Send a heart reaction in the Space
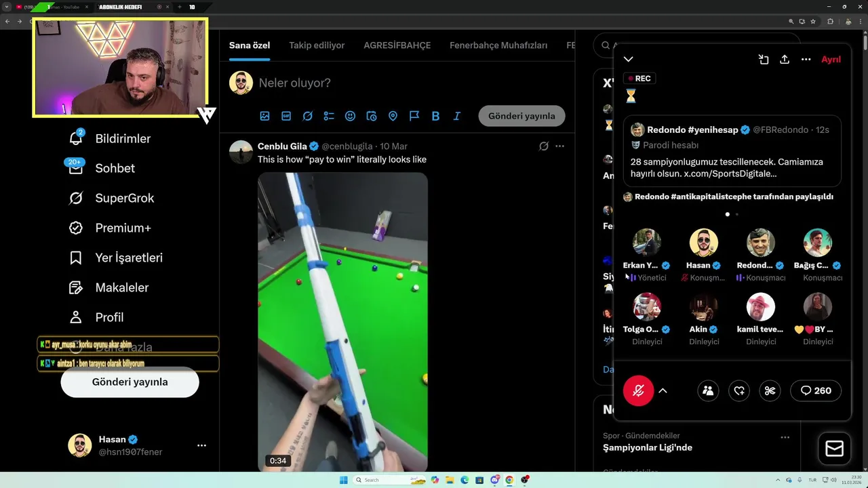Image resolution: width=868 pixels, height=488 pixels. 739,390
